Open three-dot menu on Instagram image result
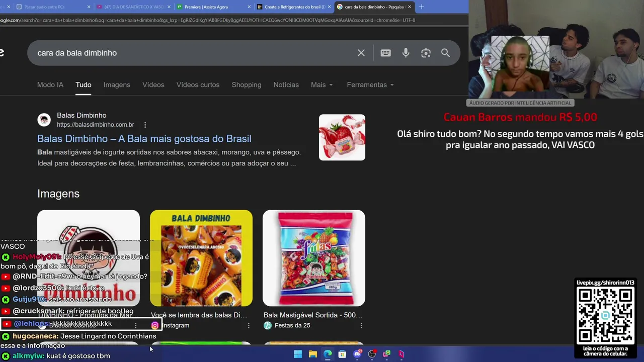Viewport: 644px width, 362px height. (249, 325)
